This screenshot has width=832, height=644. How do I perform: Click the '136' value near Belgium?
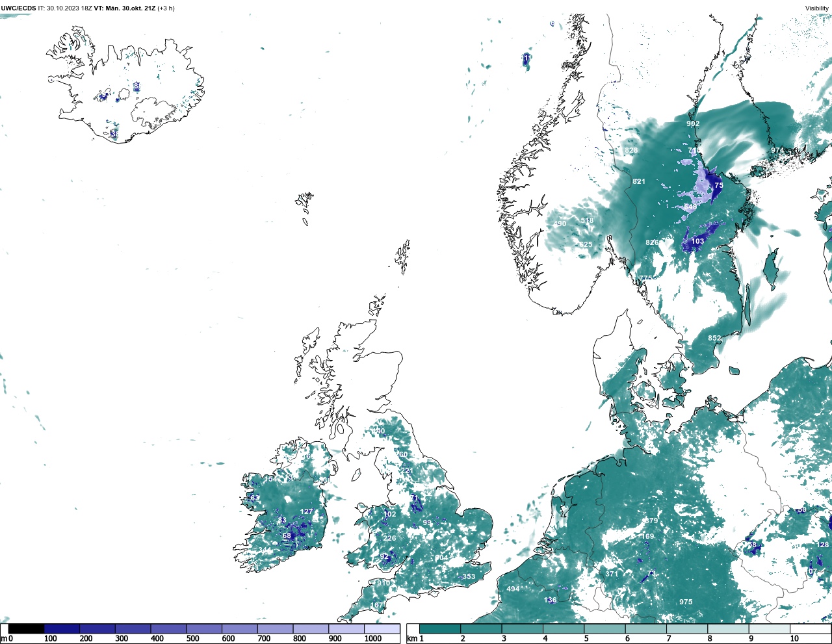tap(550, 600)
